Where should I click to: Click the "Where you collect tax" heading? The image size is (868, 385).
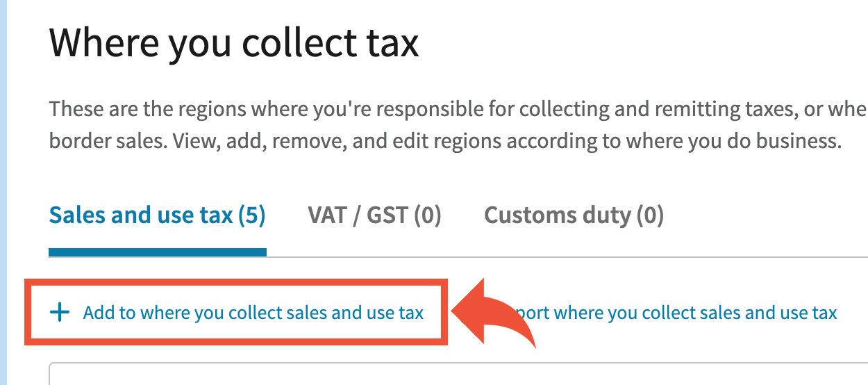click(x=234, y=43)
